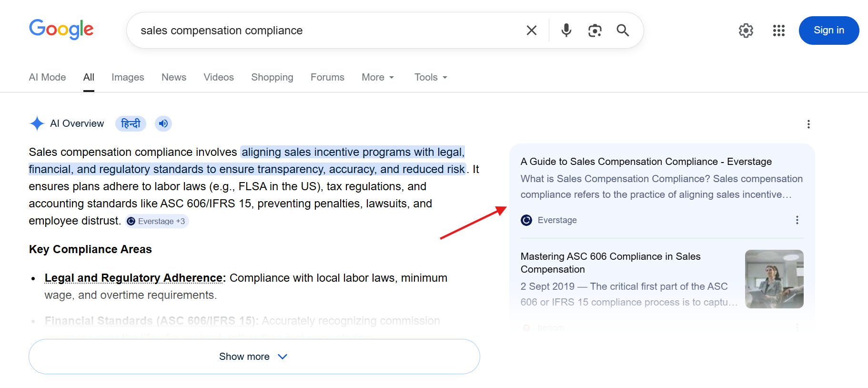Open the Everstage guide to compliance link

click(646, 162)
